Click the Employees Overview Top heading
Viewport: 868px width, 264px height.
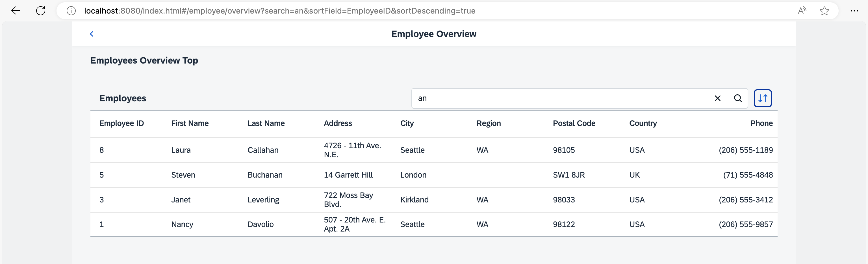(x=144, y=61)
